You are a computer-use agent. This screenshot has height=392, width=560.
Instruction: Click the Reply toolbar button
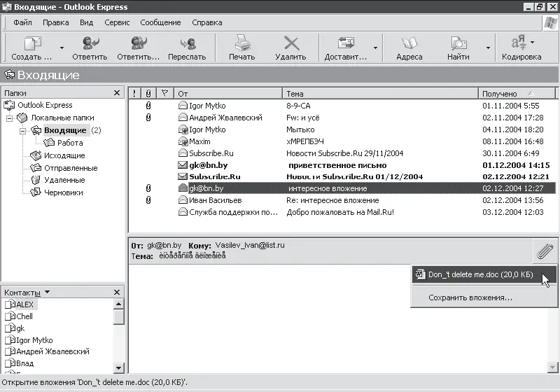[x=90, y=43]
